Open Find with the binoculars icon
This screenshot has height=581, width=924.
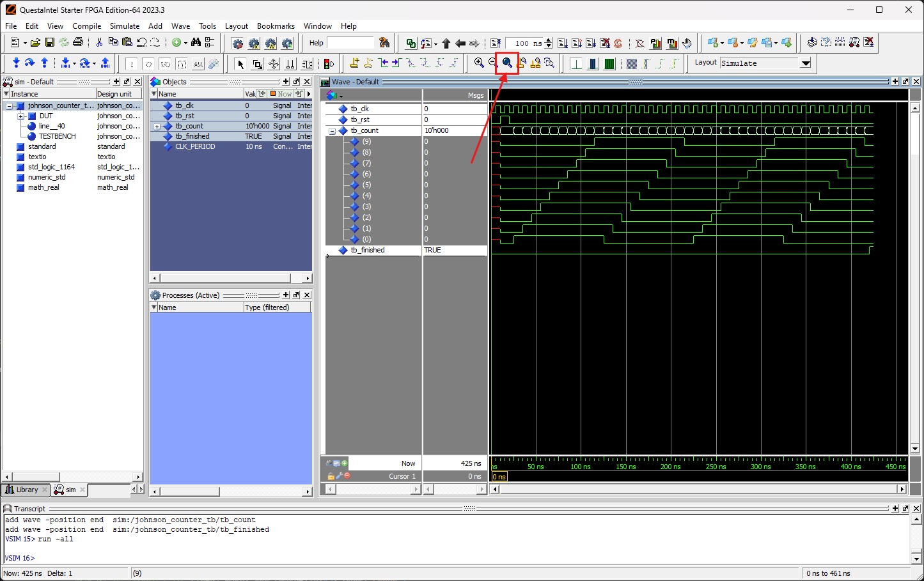tap(196, 42)
